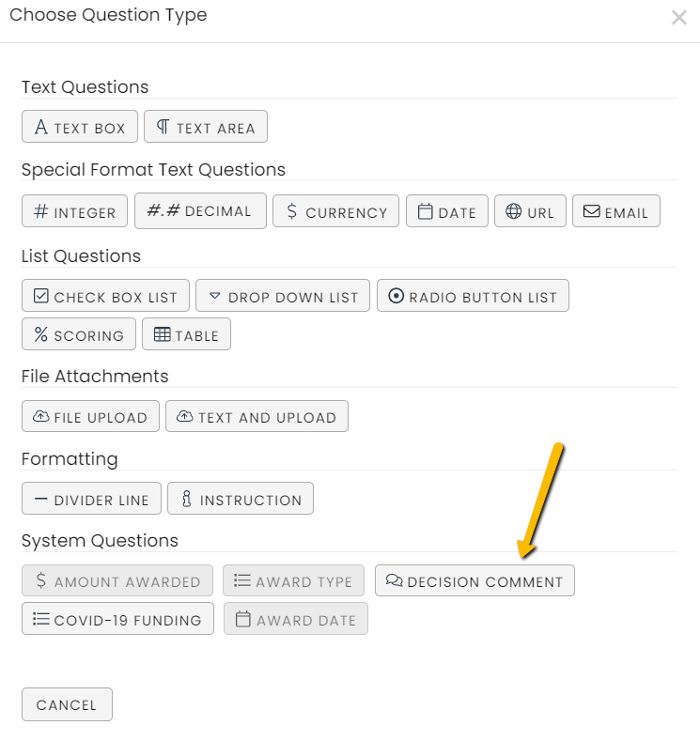Select the Decision Comment system question

[x=475, y=580]
